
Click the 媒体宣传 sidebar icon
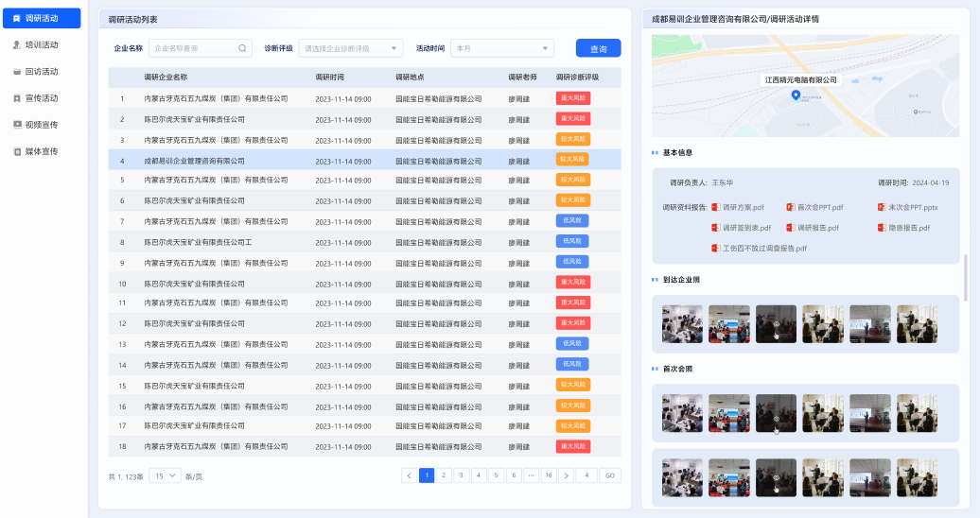pos(17,151)
